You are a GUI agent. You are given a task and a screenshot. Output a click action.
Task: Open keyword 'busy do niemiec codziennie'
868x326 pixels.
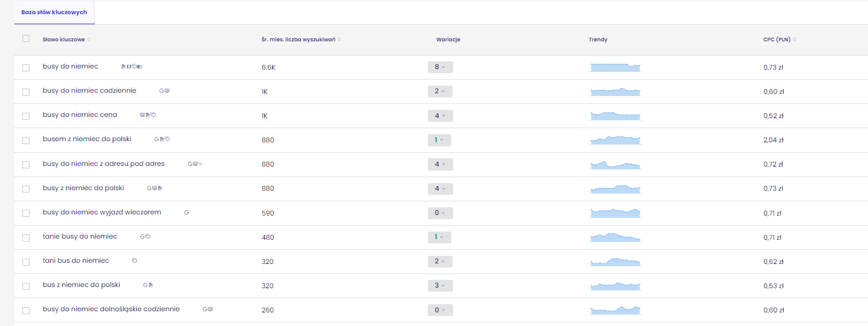90,90
